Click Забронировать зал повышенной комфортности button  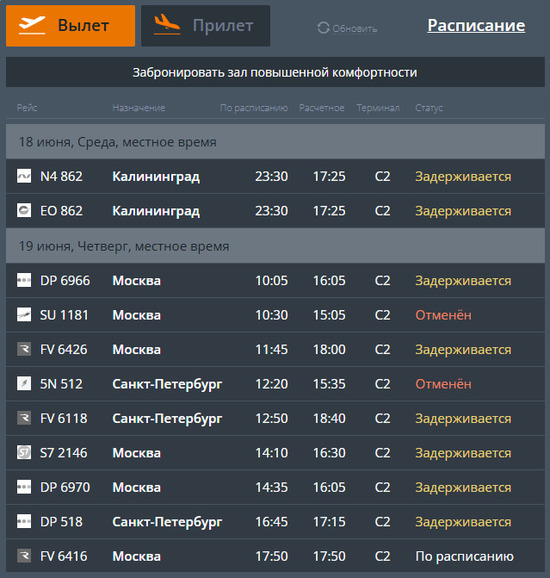tap(275, 72)
